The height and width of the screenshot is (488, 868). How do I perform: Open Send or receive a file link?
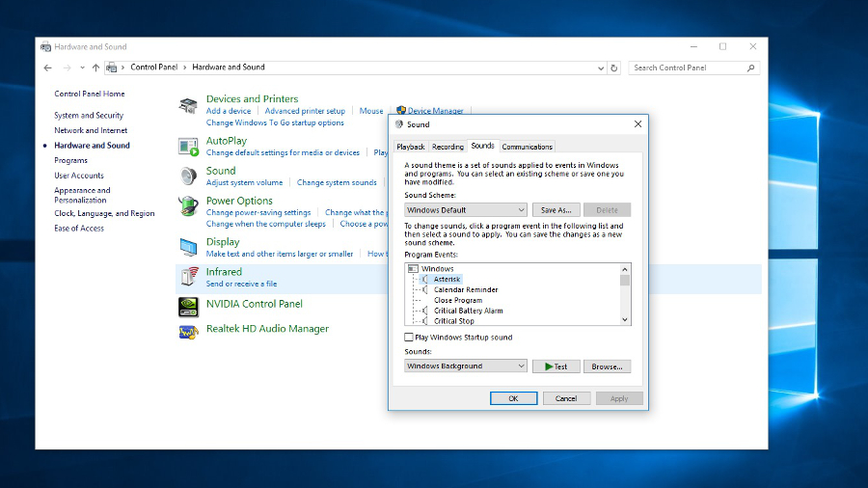tap(241, 284)
